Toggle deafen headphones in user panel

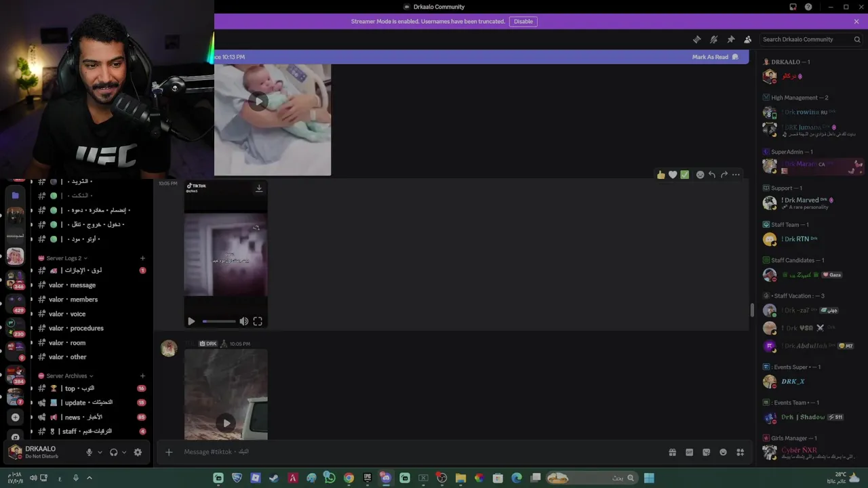click(x=113, y=452)
